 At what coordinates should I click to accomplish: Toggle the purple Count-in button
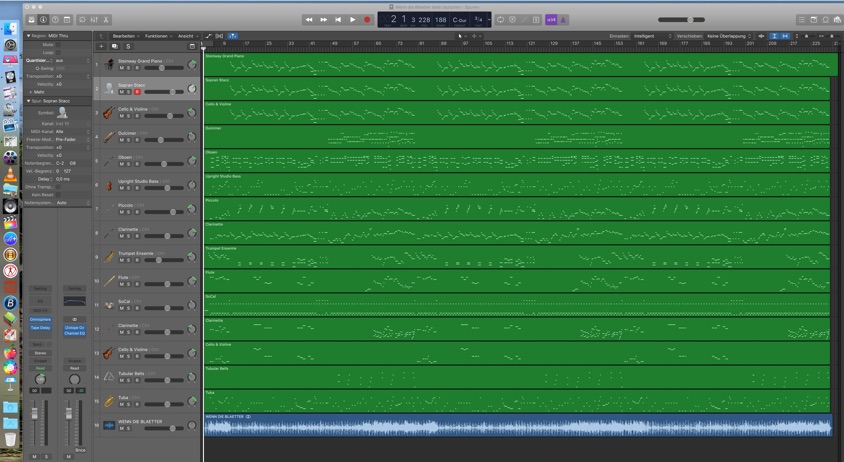pos(551,19)
